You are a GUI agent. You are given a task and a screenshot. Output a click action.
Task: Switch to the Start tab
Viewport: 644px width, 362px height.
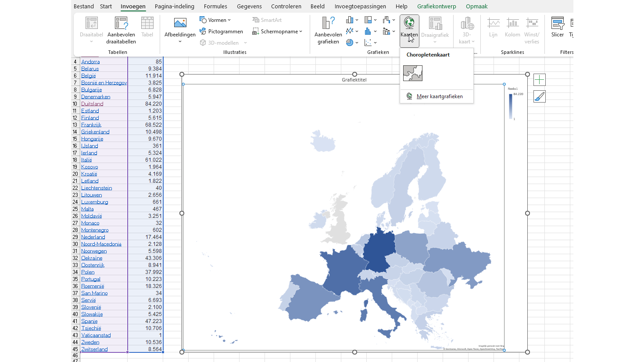(x=106, y=6)
